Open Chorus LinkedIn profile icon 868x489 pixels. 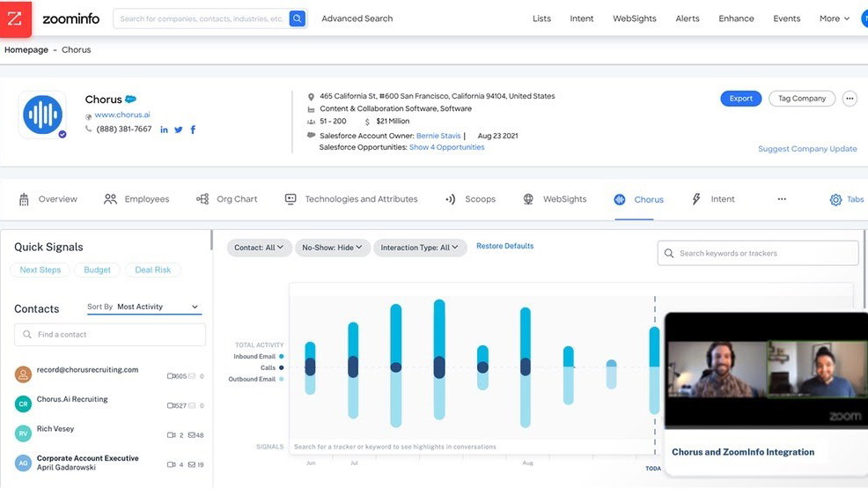(164, 130)
